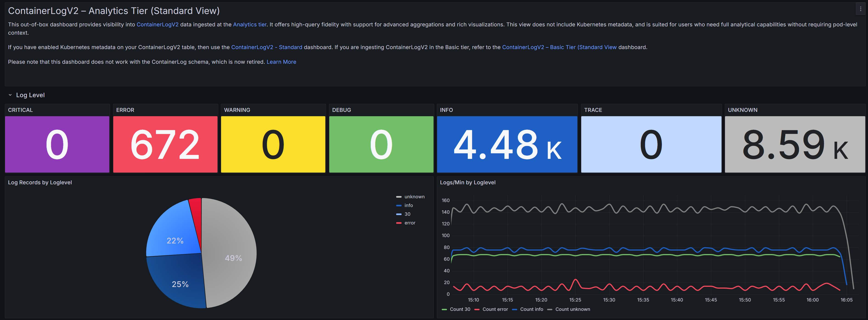Screen dimensions: 868x320
Task: Open the ContainerLogV2 - Standard dashboard link
Action: tap(267, 47)
